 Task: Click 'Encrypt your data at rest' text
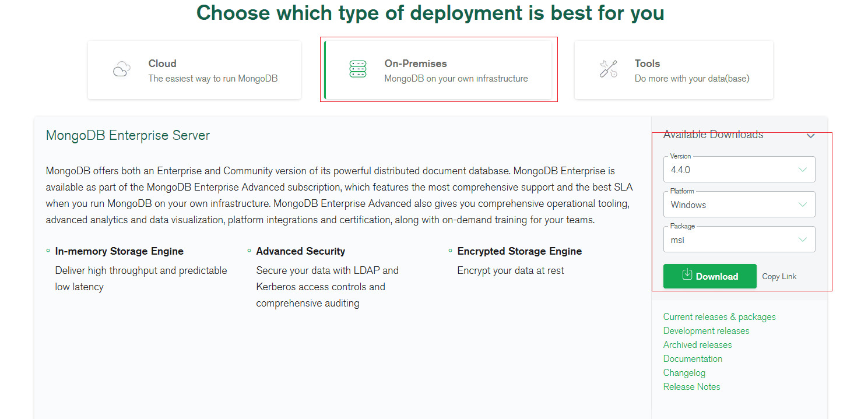tap(511, 270)
